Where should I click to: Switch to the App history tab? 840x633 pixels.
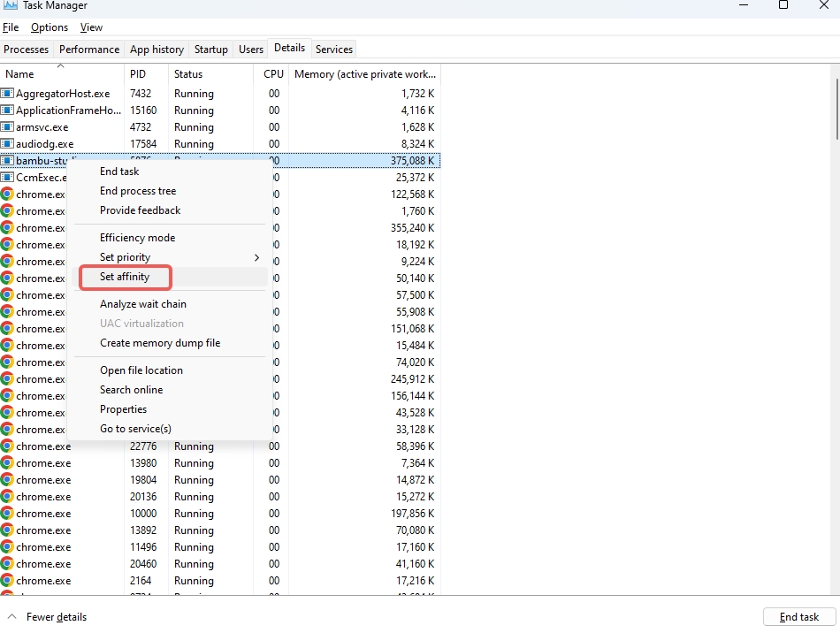pos(157,50)
